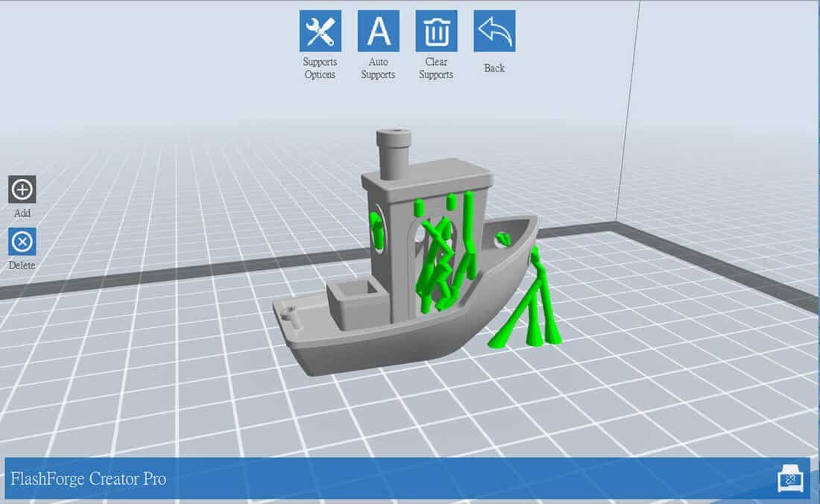
Task: Click the Auto Supports 'A' icon
Action: pyautogui.click(x=378, y=31)
